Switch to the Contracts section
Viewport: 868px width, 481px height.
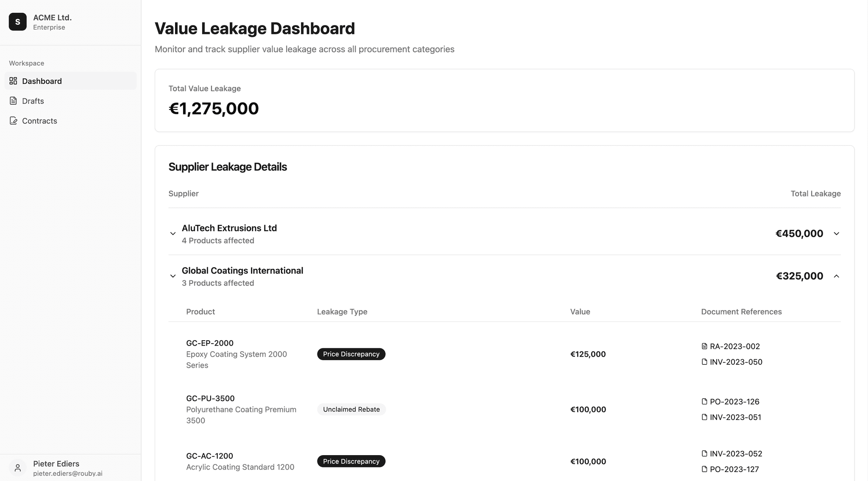pyautogui.click(x=39, y=120)
